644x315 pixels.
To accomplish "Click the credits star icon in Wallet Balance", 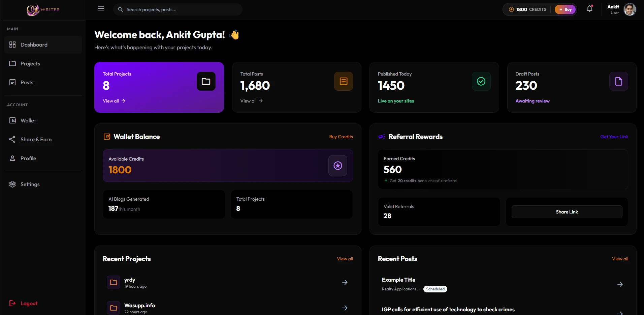I will point(338,166).
